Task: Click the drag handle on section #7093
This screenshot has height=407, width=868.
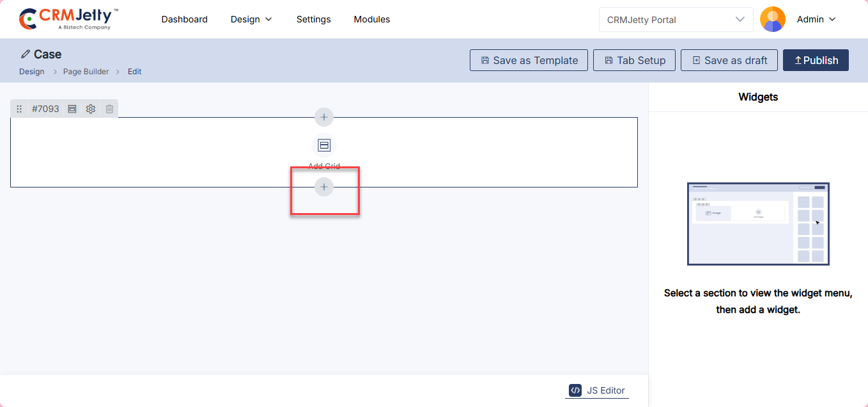Action: [19, 109]
